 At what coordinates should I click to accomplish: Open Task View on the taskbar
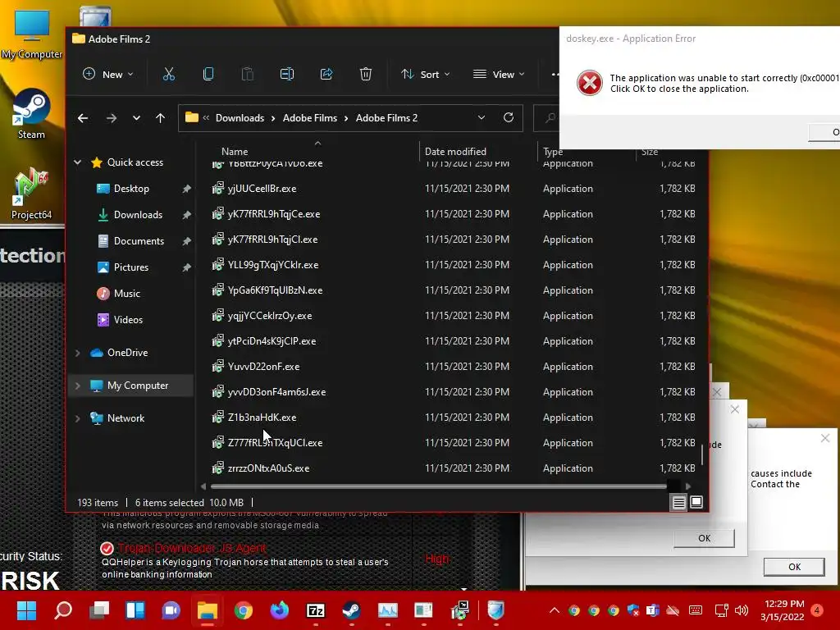click(99, 610)
